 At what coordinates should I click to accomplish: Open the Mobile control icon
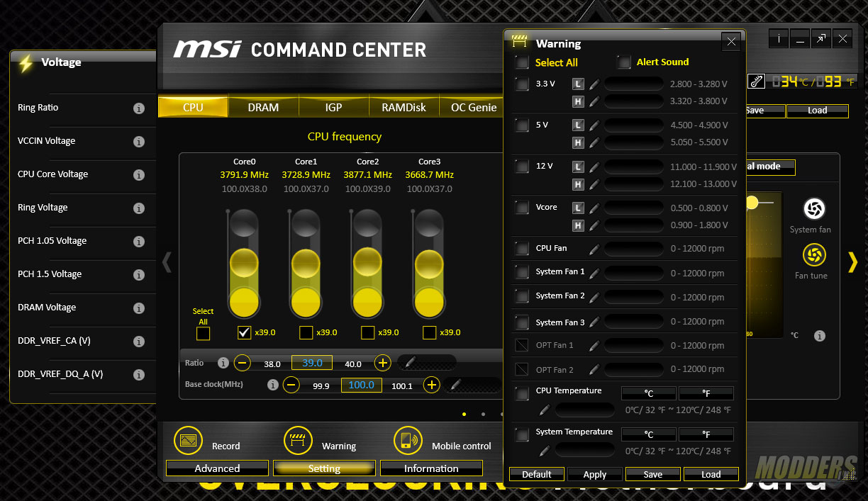click(408, 441)
